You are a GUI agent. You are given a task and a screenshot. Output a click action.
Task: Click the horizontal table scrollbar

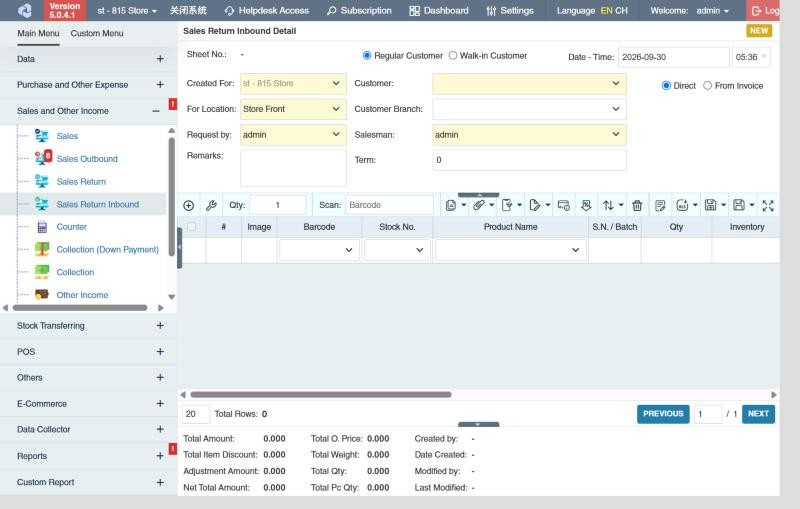click(321, 394)
